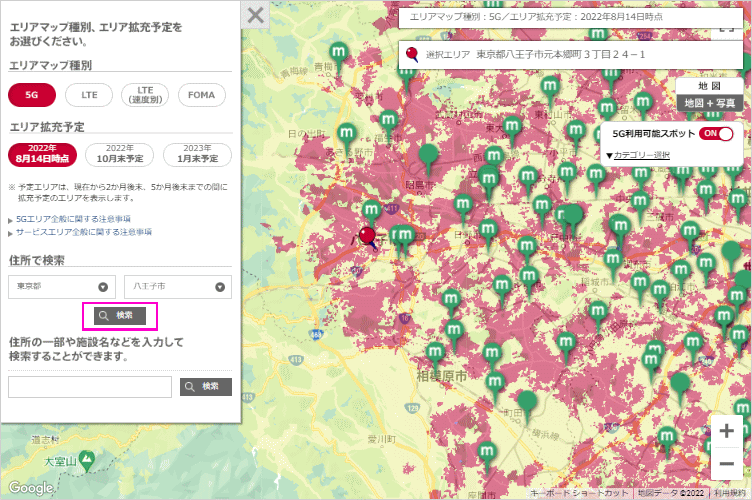Choose the 2023年1月末予定 expansion option
This screenshot has height=500, width=752.
198,154
